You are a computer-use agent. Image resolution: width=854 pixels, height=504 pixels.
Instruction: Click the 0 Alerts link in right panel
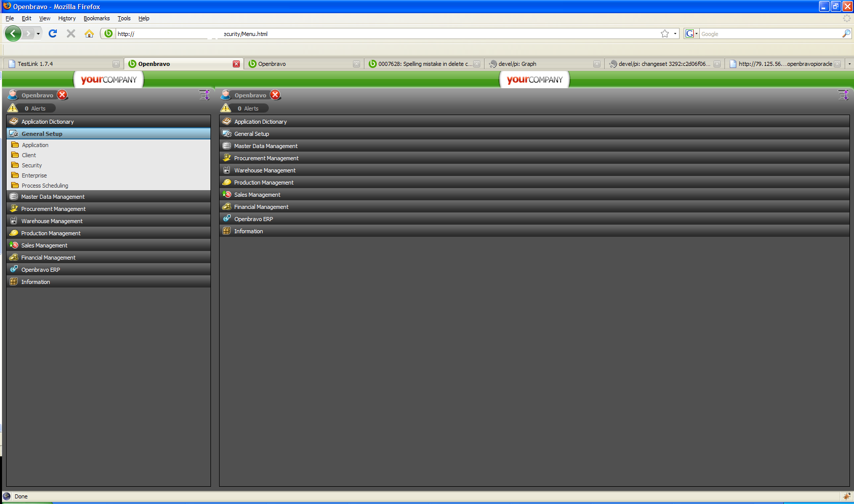click(x=248, y=109)
